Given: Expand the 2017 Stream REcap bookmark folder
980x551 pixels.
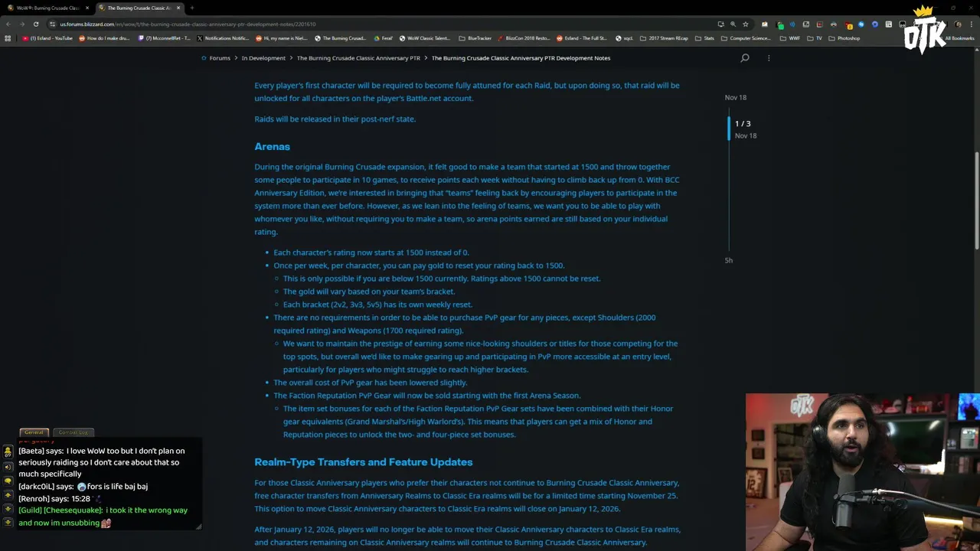Looking at the screenshot, I should click(x=665, y=38).
